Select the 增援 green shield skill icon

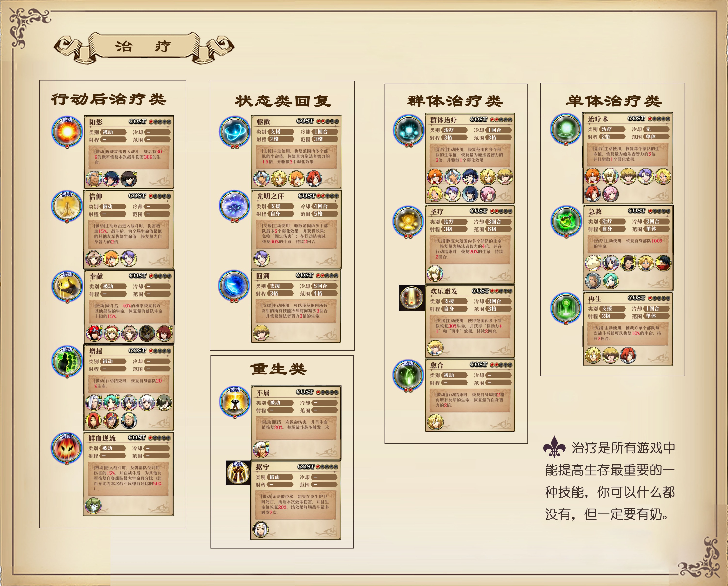(x=67, y=361)
